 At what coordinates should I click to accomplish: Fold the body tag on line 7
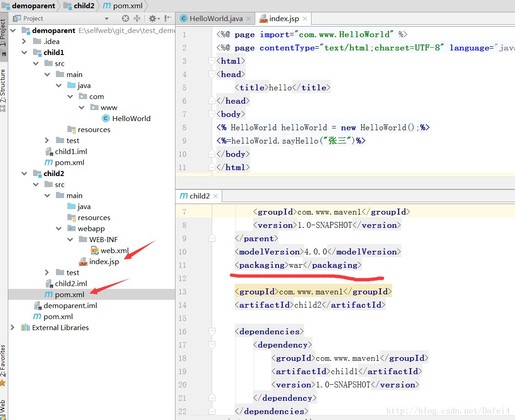[x=212, y=114]
